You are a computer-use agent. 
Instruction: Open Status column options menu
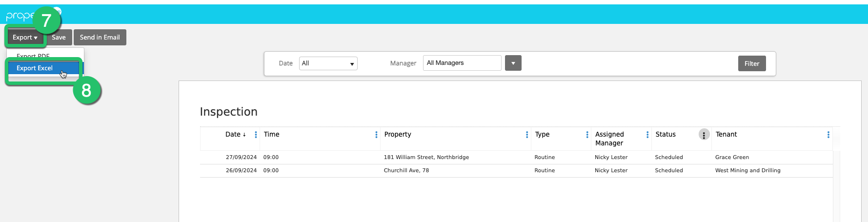click(704, 135)
